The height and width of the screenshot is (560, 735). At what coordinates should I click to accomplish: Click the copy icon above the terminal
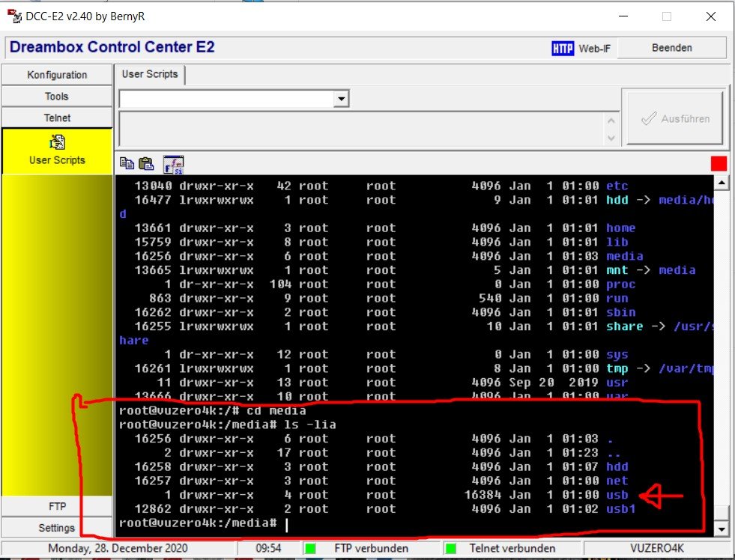pyautogui.click(x=127, y=164)
